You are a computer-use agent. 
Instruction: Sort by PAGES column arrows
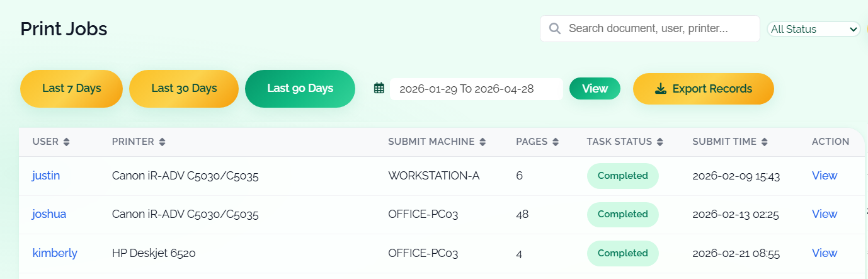click(556, 142)
